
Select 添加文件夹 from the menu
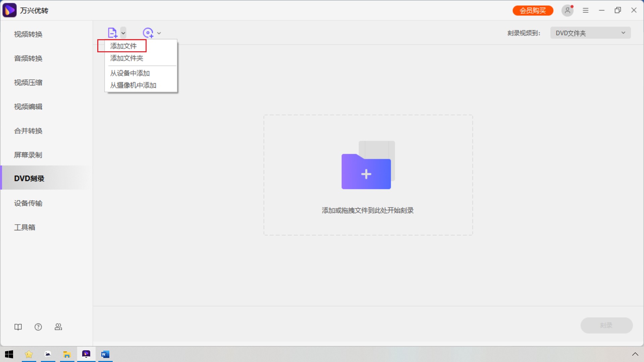coord(126,58)
